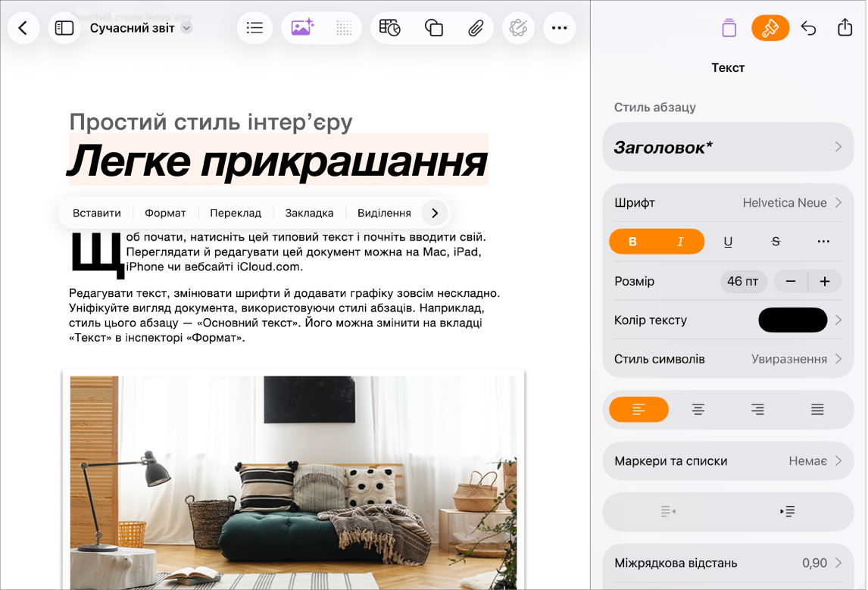Open document title dropdown arrow
The image size is (868, 590).
pyautogui.click(x=187, y=28)
